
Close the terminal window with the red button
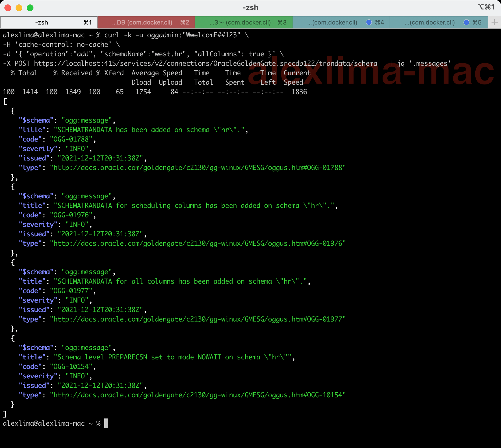coord(8,8)
